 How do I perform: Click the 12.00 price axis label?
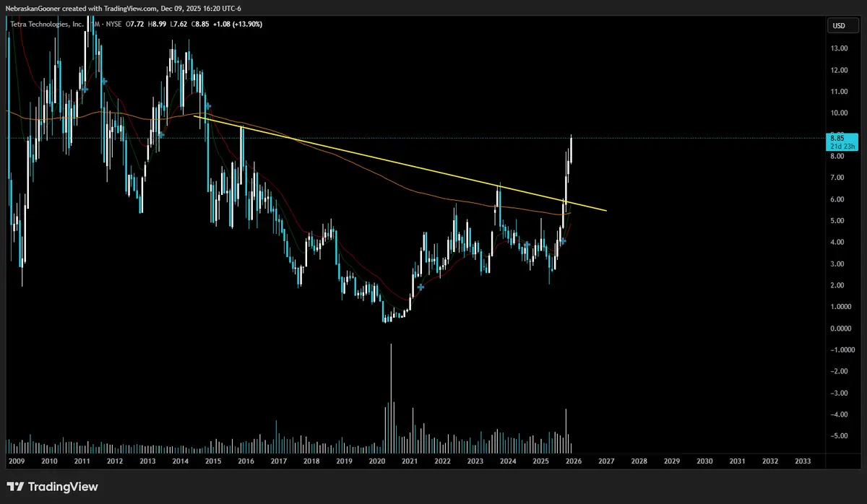pos(839,70)
